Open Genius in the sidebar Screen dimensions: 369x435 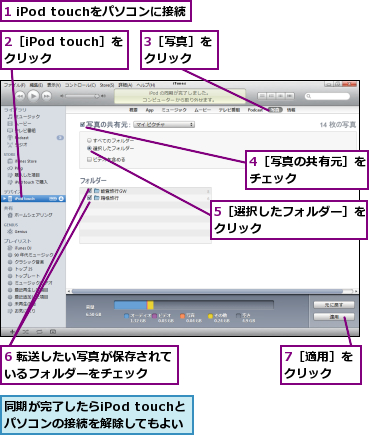pyautogui.click(x=17, y=231)
